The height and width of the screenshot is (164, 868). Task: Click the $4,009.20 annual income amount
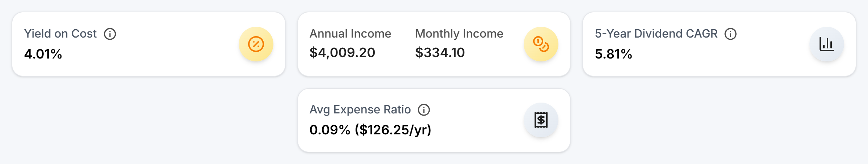click(x=342, y=53)
